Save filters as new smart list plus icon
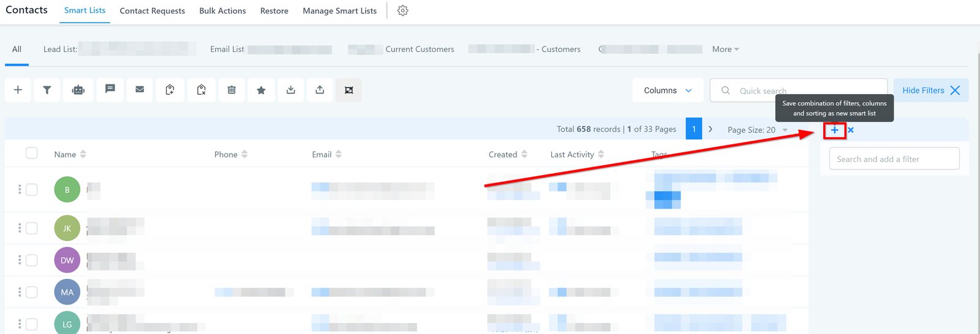 834,130
